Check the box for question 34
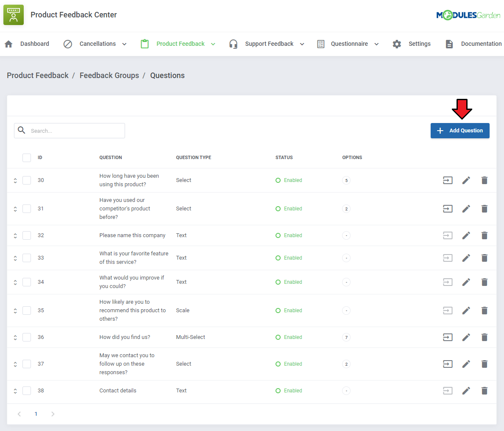The width and height of the screenshot is (504, 431). coord(27,282)
